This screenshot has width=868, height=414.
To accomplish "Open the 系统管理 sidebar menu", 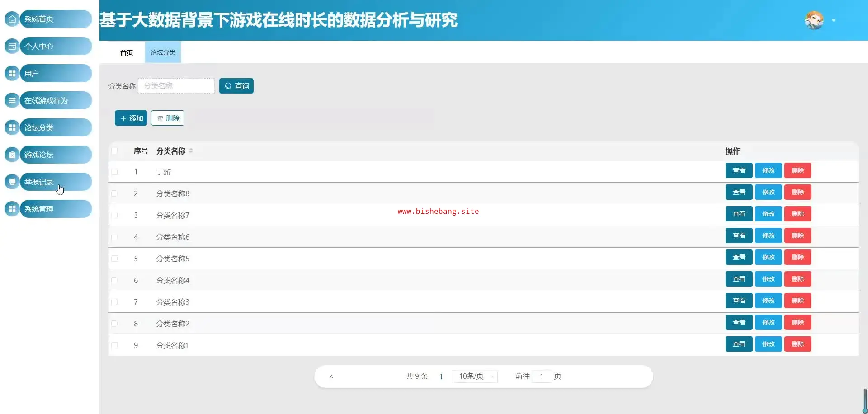I will 56,209.
